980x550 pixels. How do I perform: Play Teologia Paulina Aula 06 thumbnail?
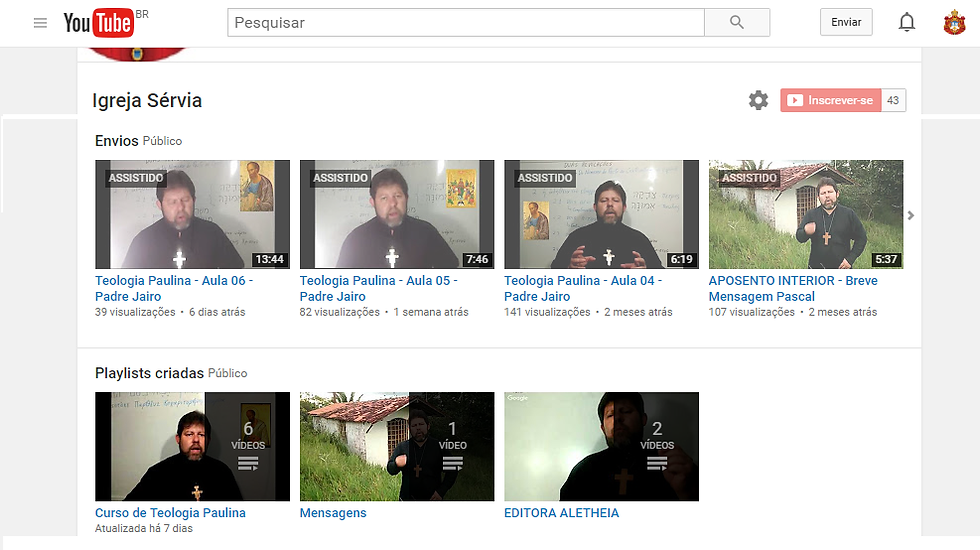click(192, 214)
